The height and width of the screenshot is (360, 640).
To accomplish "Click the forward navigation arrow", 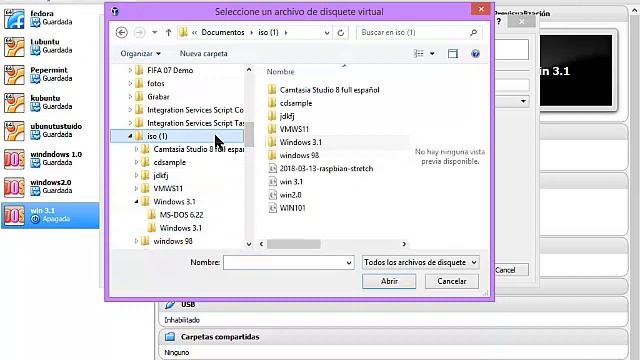I will pyautogui.click(x=139, y=32).
